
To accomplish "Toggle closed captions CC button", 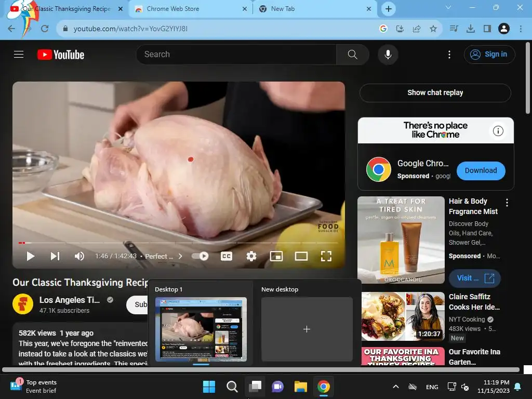I will 227,256.
